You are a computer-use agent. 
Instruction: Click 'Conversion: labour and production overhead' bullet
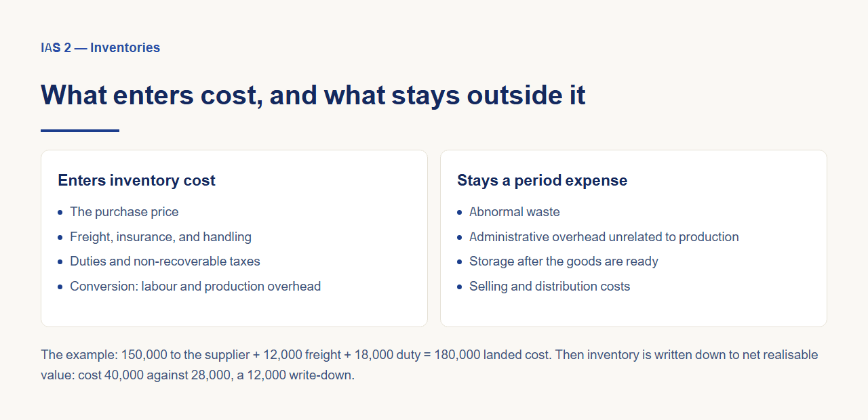click(195, 287)
